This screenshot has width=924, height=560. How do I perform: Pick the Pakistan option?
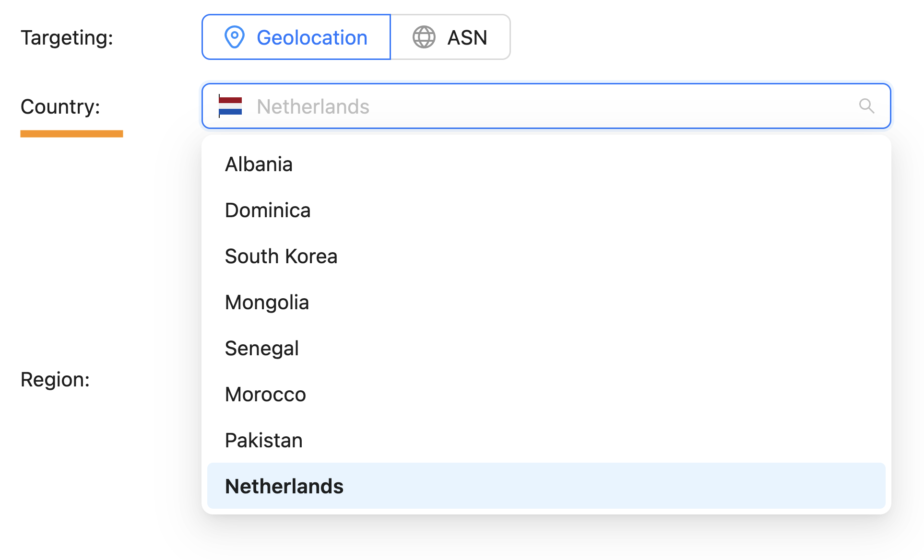click(263, 441)
